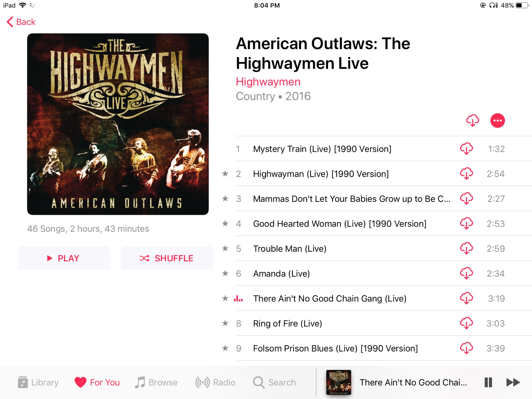Go back using the Back chevron
The width and height of the screenshot is (532, 399).
(21, 22)
